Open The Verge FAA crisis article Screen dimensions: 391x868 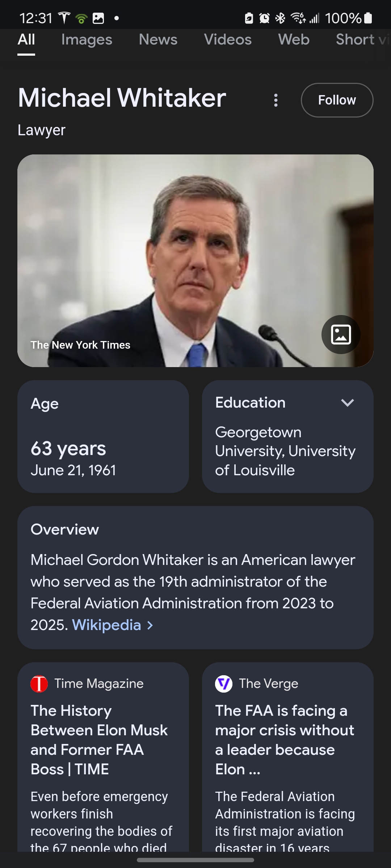[284, 740]
